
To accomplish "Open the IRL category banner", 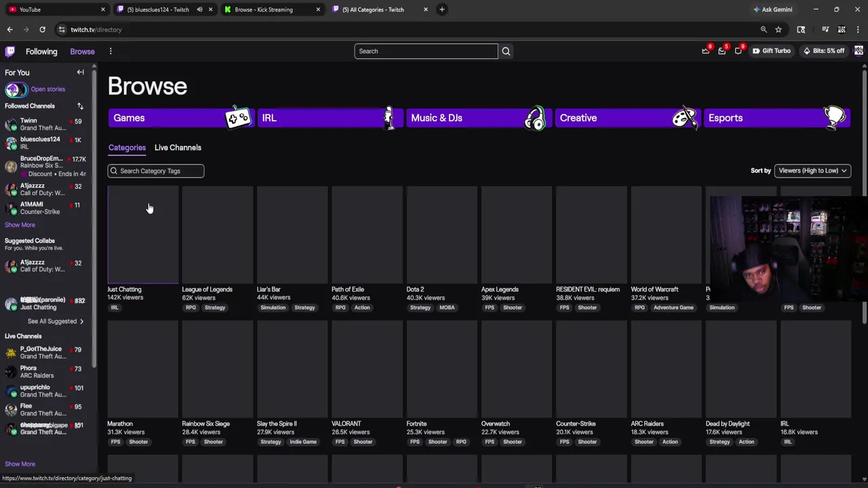I will (x=330, y=118).
